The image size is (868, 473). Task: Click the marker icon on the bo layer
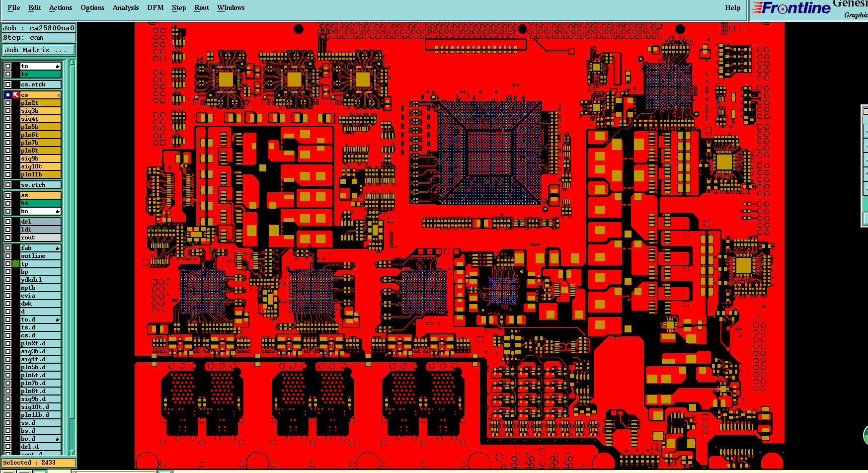point(58,212)
